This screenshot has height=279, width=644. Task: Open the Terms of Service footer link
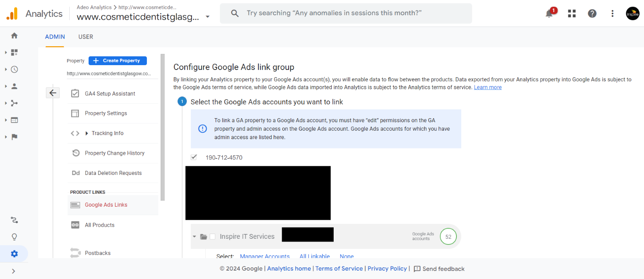point(339,269)
